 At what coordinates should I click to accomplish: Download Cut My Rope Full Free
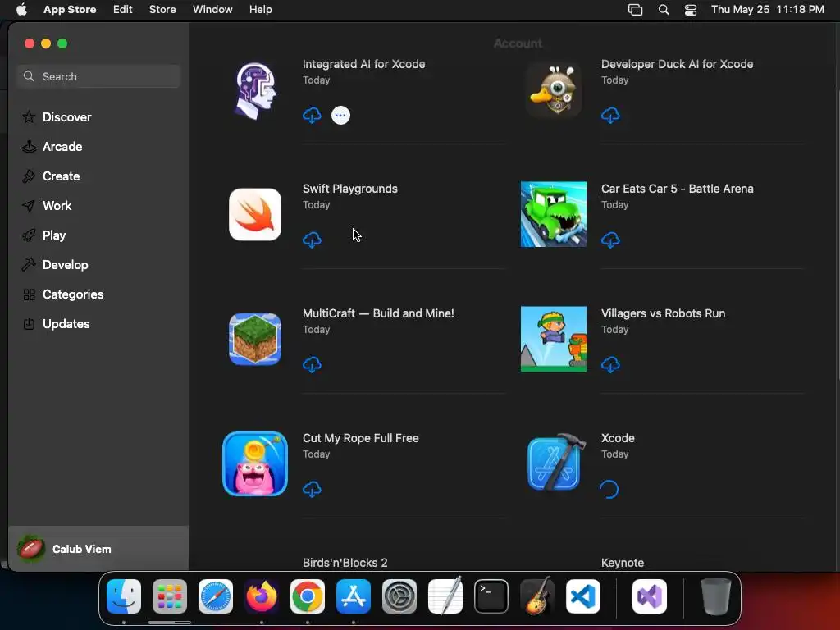click(x=312, y=489)
